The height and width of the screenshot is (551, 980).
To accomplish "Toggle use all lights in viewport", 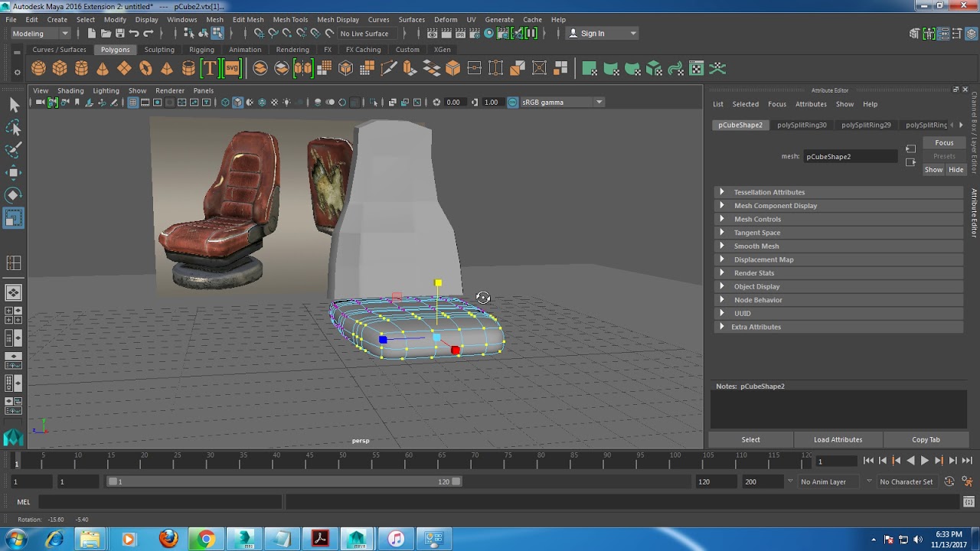I will click(286, 102).
